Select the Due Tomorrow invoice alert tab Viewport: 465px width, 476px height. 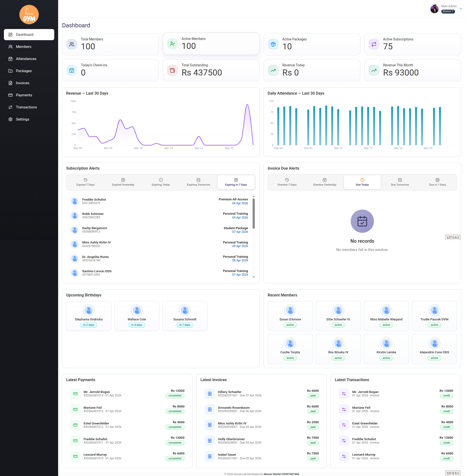400,182
